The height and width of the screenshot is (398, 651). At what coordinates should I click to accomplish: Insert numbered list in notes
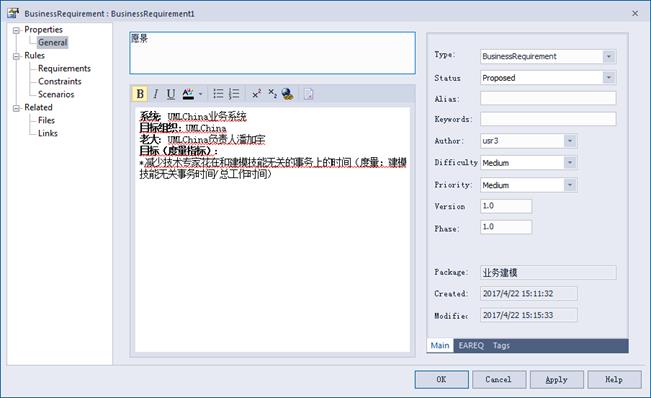tap(234, 94)
